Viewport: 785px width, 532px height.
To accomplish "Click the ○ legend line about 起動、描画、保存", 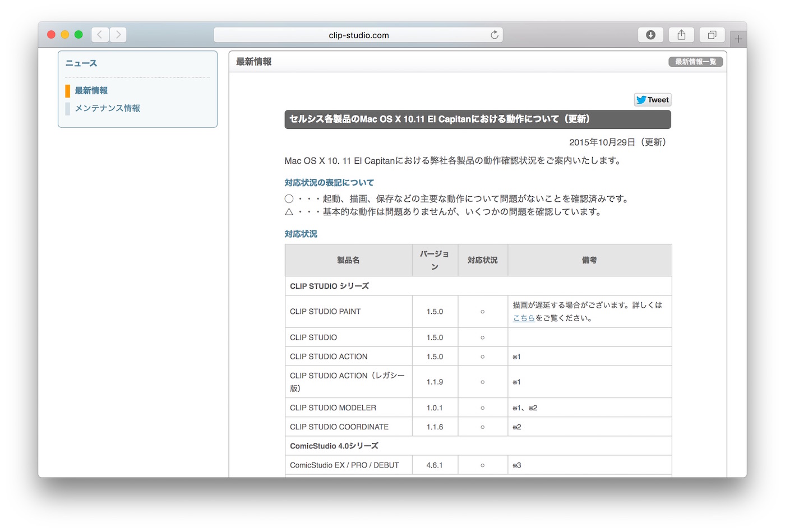I will pos(457,199).
